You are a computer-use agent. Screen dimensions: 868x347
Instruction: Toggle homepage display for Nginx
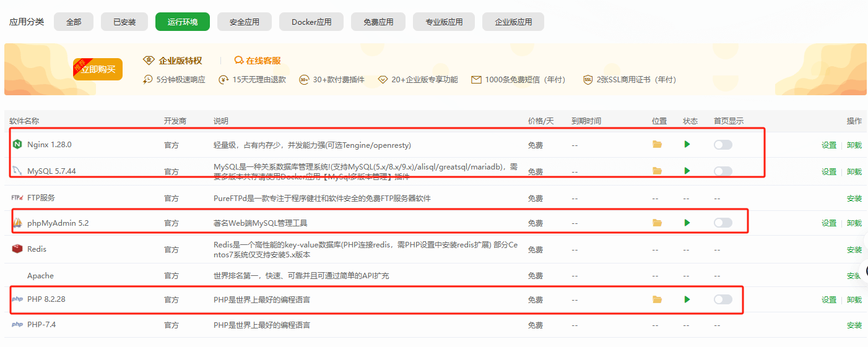723,145
